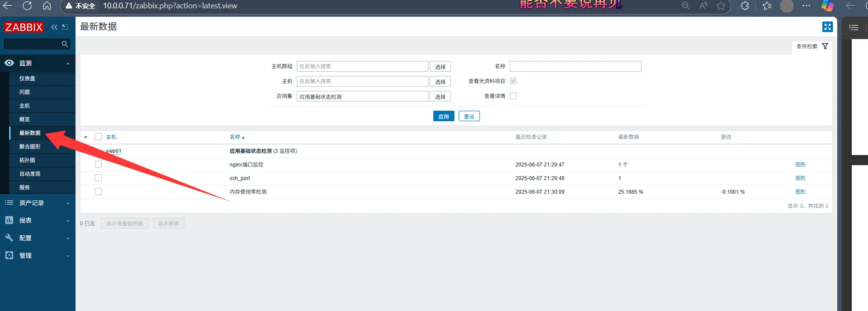This screenshot has height=311, width=868.
Task: Check the nginx端口监控 row checkbox
Action: (98, 164)
